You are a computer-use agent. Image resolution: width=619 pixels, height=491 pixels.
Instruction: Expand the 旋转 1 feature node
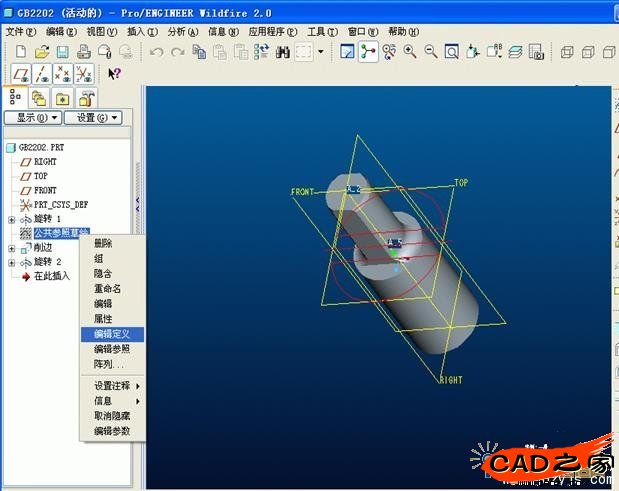[x=12, y=219]
